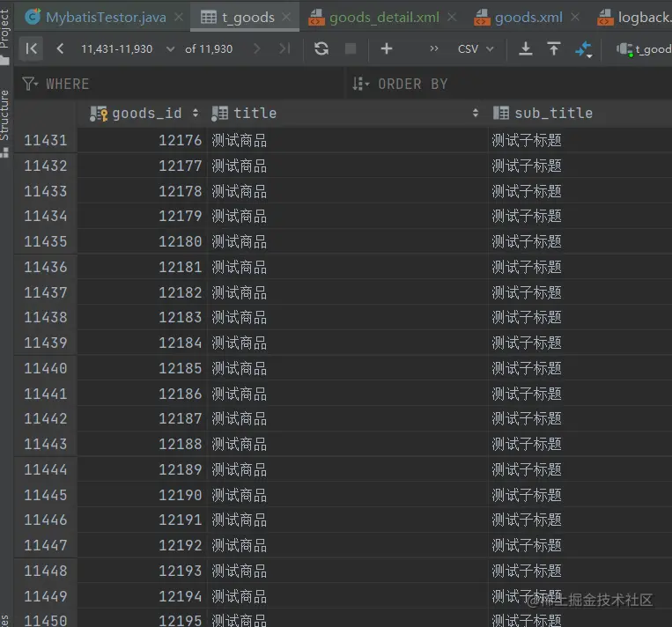672x627 pixels.
Task: Click goods_id cell 12190
Action: coord(143,495)
